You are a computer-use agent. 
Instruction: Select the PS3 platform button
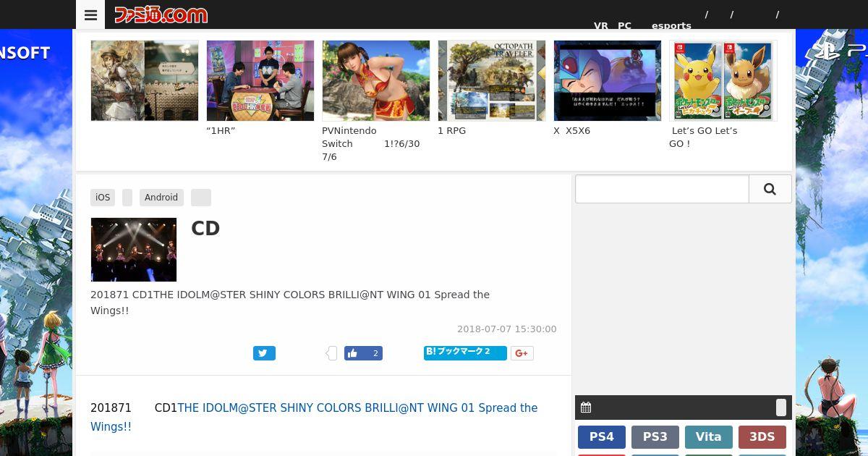[655, 437]
